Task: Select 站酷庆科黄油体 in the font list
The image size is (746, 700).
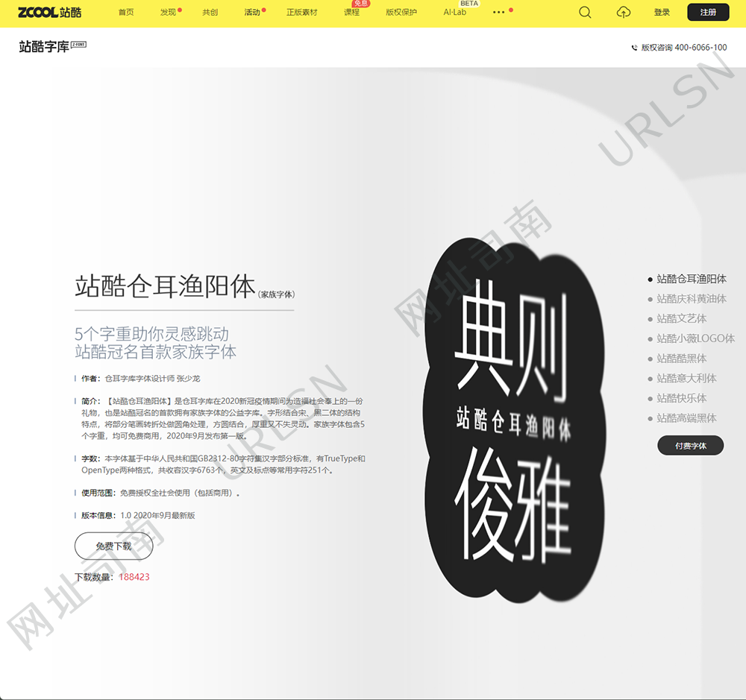Action: pyautogui.click(x=690, y=299)
